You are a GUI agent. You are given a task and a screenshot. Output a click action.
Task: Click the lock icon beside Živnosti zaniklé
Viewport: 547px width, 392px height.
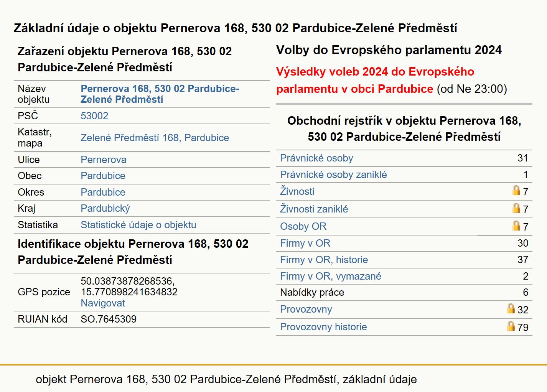[516, 208]
